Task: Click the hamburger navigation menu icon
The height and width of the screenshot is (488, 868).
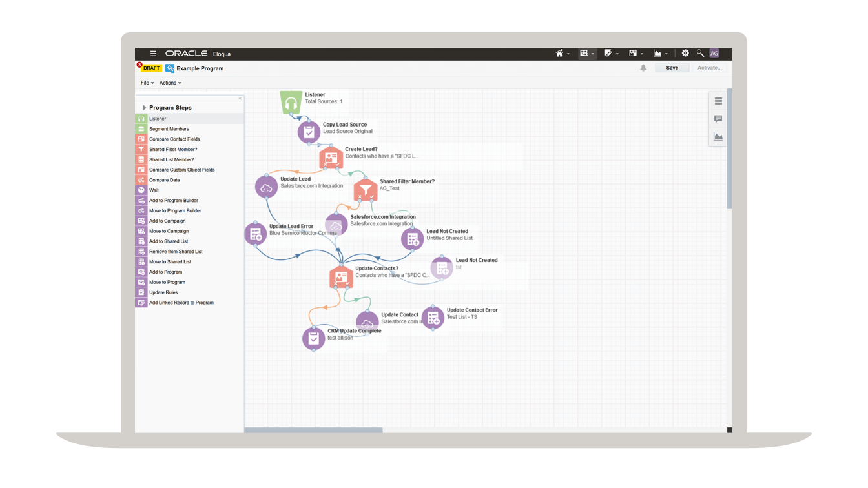Action: tap(153, 54)
